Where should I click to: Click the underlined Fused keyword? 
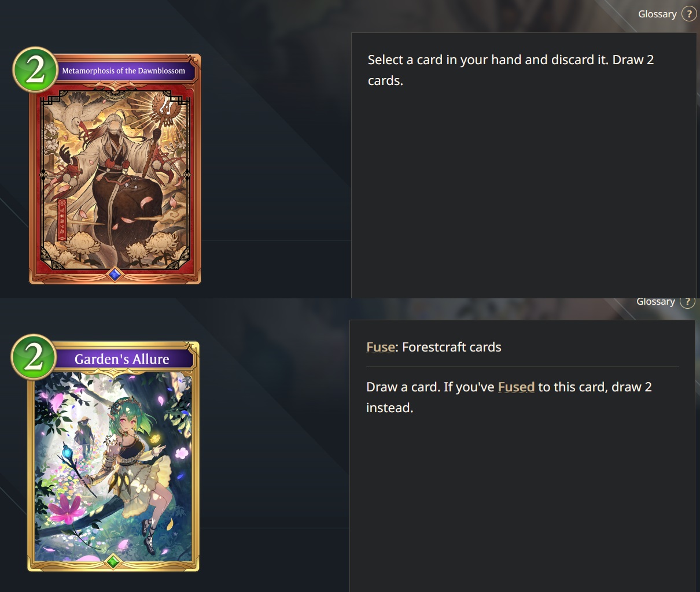(x=516, y=387)
